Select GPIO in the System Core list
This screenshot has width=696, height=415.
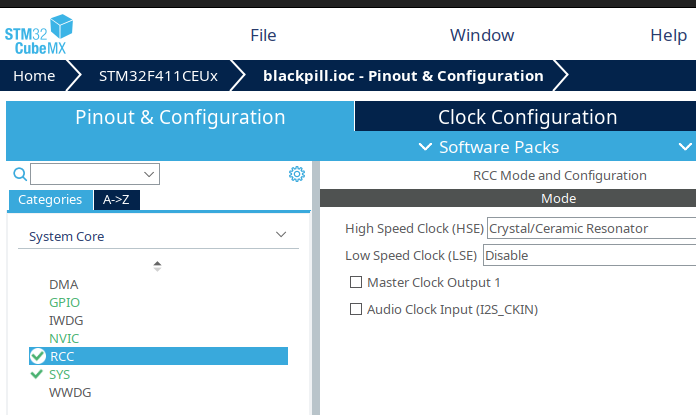64,302
